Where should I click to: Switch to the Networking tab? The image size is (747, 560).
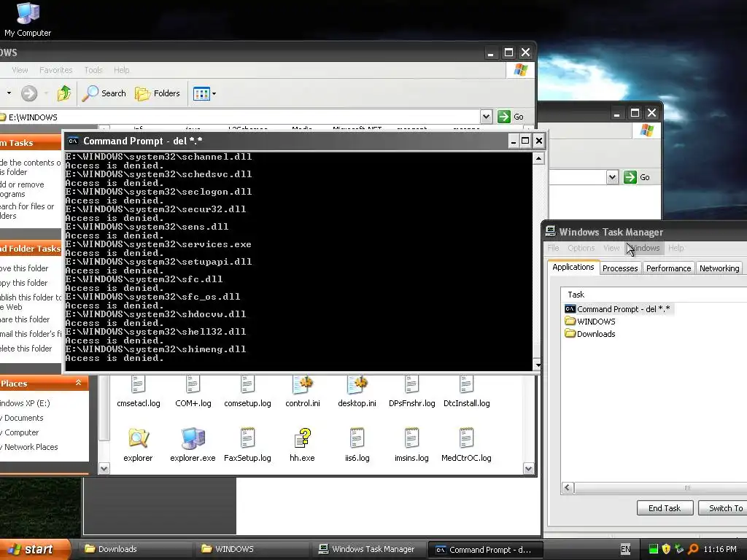click(719, 268)
